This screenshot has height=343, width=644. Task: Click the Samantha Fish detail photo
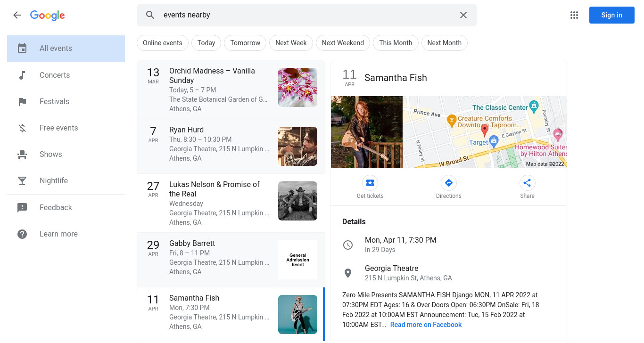pos(367,132)
